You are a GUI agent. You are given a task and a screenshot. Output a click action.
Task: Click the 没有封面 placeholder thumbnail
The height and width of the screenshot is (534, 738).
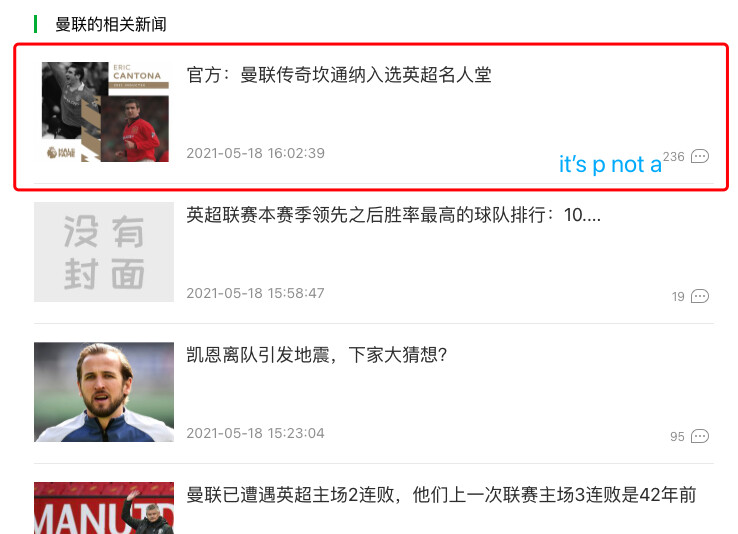click(104, 252)
